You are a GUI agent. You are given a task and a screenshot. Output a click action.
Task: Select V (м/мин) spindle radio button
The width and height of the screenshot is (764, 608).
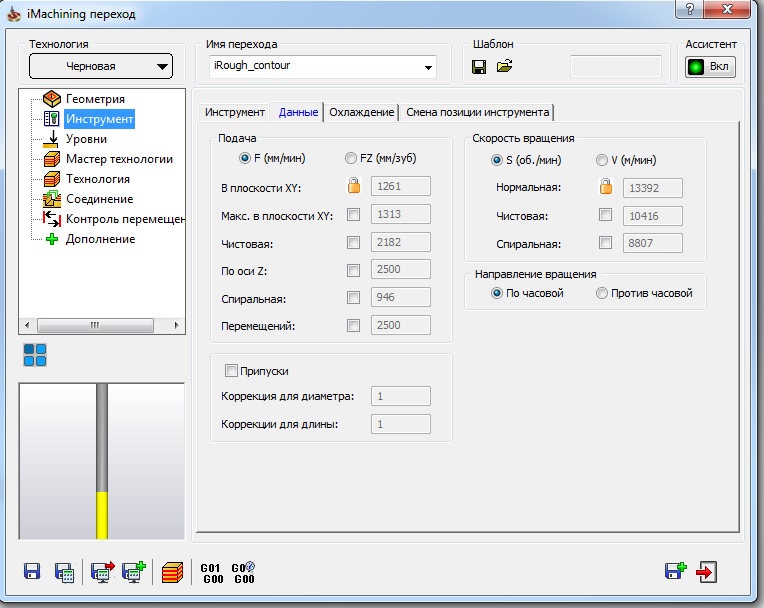tap(602, 160)
